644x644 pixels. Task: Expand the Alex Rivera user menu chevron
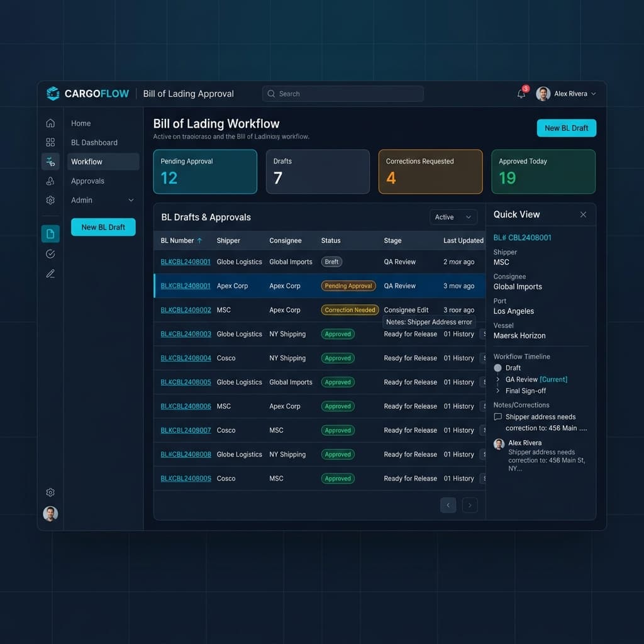point(593,94)
